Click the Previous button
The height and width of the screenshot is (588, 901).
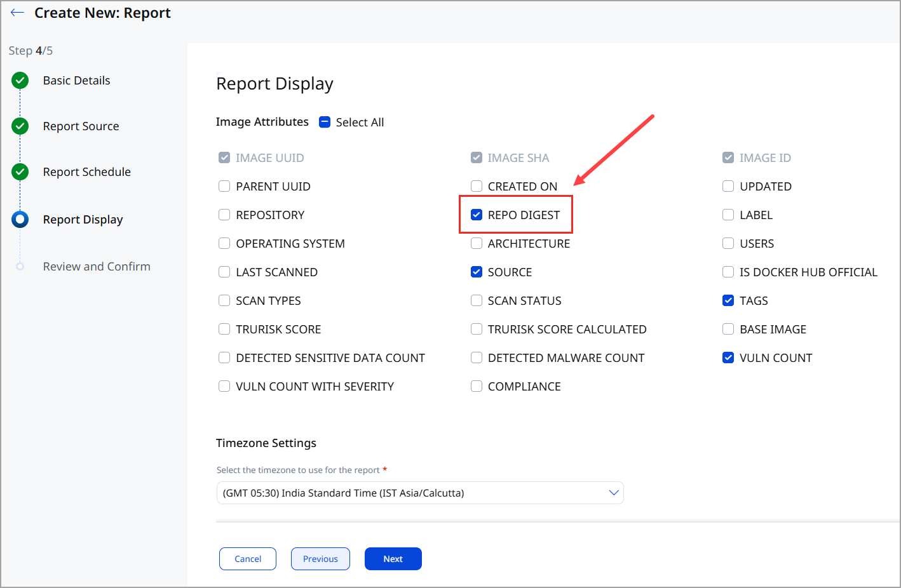[320, 559]
